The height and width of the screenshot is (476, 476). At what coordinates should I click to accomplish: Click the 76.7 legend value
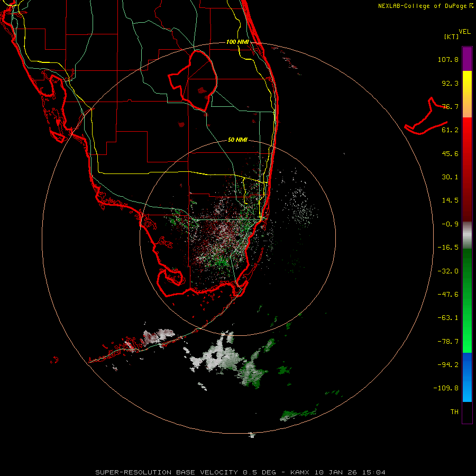(x=450, y=106)
